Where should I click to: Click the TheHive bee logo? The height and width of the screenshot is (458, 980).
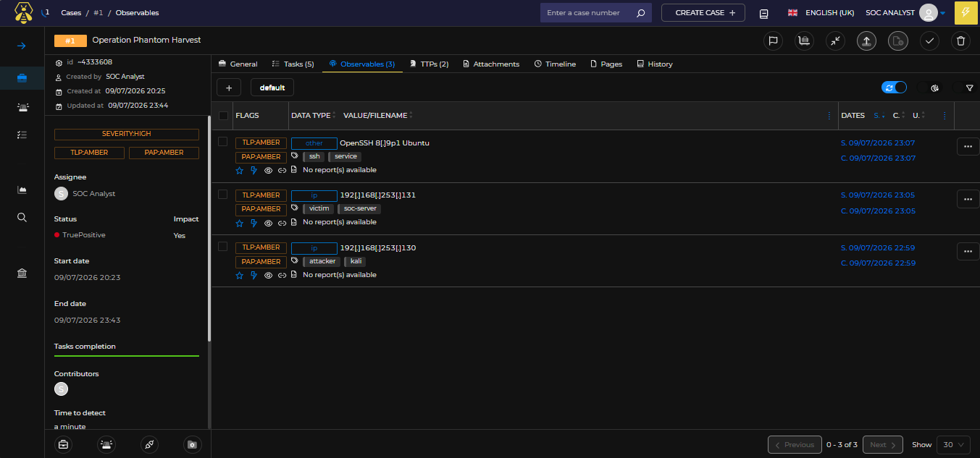24,12
